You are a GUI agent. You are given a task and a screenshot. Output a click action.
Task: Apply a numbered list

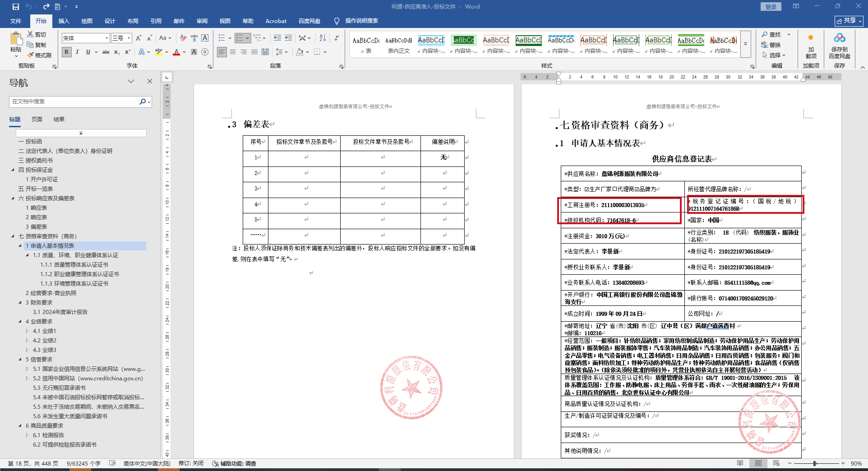[x=240, y=38]
